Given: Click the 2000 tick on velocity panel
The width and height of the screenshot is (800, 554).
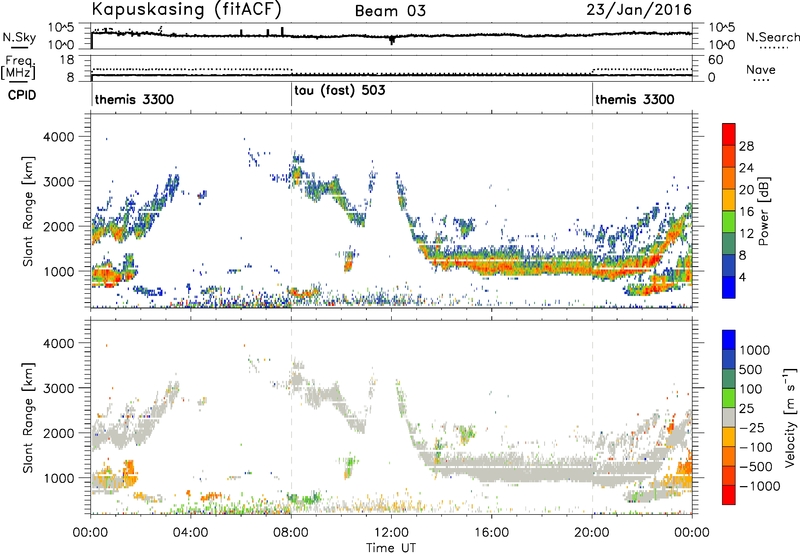Looking at the screenshot, I should click(58, 433).
